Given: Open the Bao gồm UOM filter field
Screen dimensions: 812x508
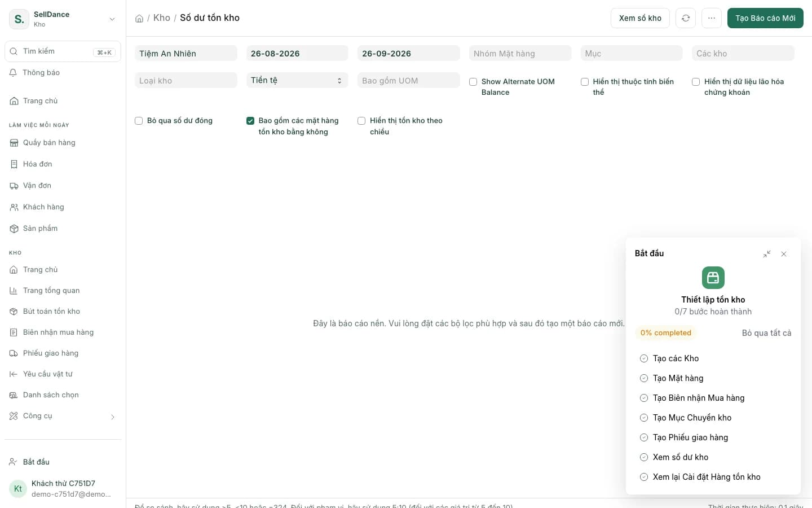Looking at the screenshot, I should pyautogui.click(x=409, y=80).
